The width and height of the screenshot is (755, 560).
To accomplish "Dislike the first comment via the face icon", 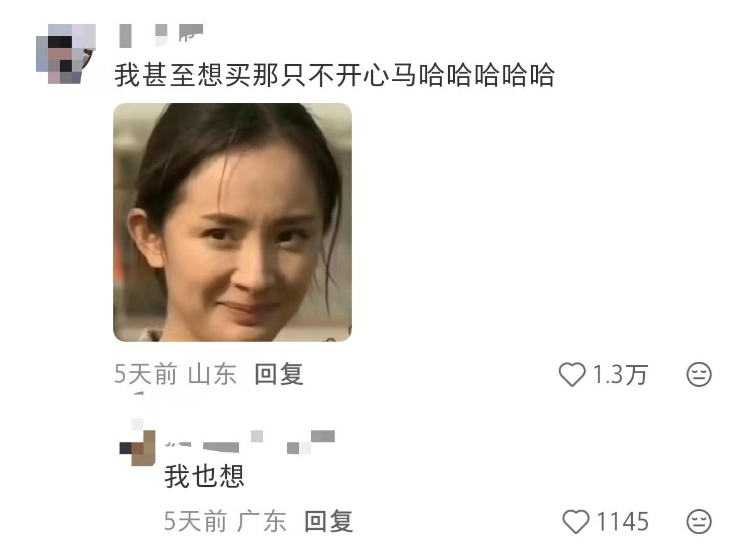I will [x=698, y=375].
